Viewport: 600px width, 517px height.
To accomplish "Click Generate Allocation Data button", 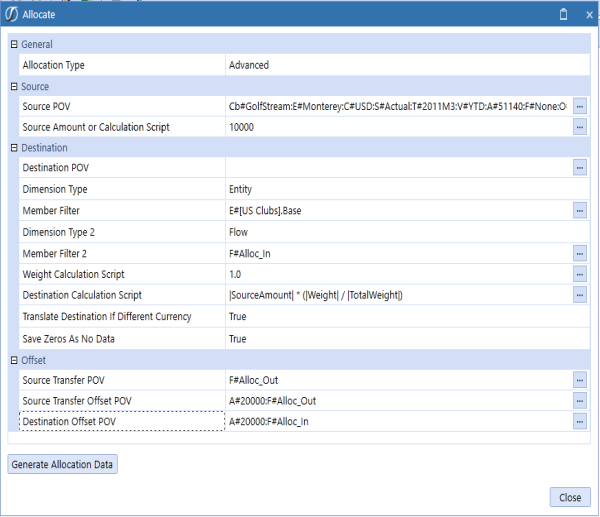I will [63, 464].
